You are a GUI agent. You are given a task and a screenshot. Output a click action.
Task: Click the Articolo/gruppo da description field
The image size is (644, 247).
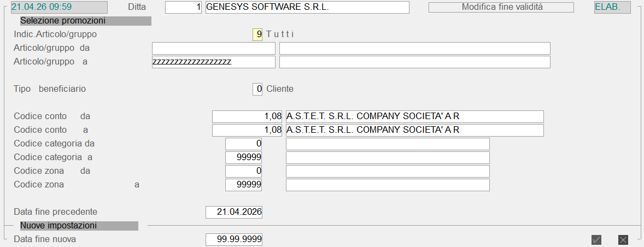[x=414, y=48]
